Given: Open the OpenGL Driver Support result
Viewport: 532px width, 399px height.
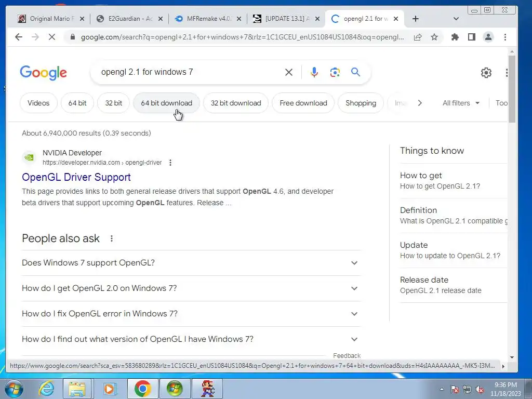Looking at the screenshot, I should [x=76, y=177].
